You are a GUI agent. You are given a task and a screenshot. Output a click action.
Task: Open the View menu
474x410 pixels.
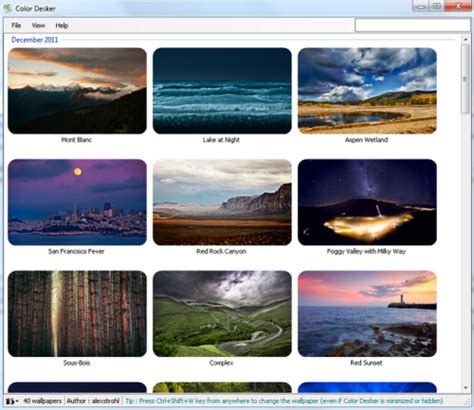point(38,25)
